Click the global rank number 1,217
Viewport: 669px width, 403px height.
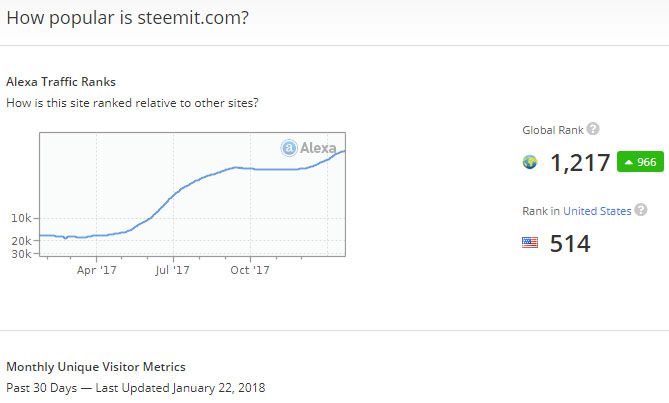(x=580, y=163)
